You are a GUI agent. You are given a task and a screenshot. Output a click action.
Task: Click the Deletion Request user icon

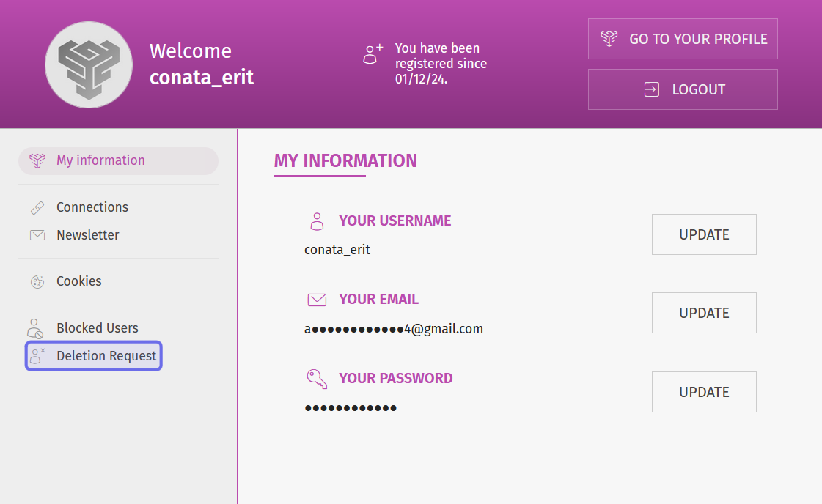[x=37, y=356]
